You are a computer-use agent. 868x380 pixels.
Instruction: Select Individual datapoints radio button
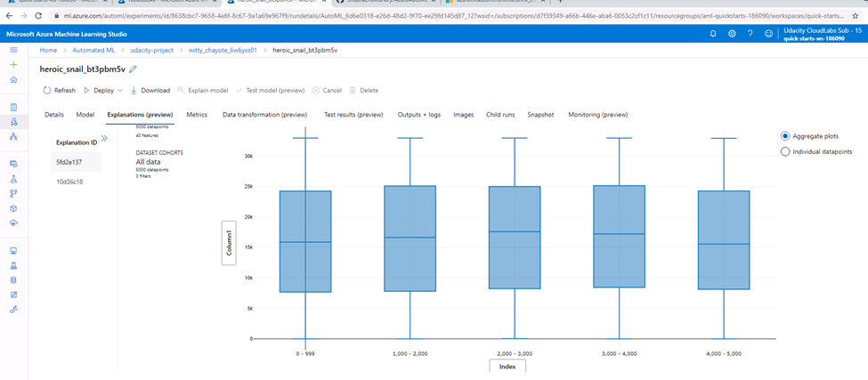click(784, 151)
